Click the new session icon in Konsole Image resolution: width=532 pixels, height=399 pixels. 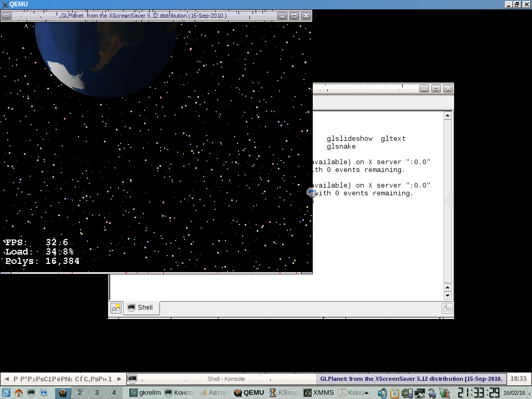116,308
